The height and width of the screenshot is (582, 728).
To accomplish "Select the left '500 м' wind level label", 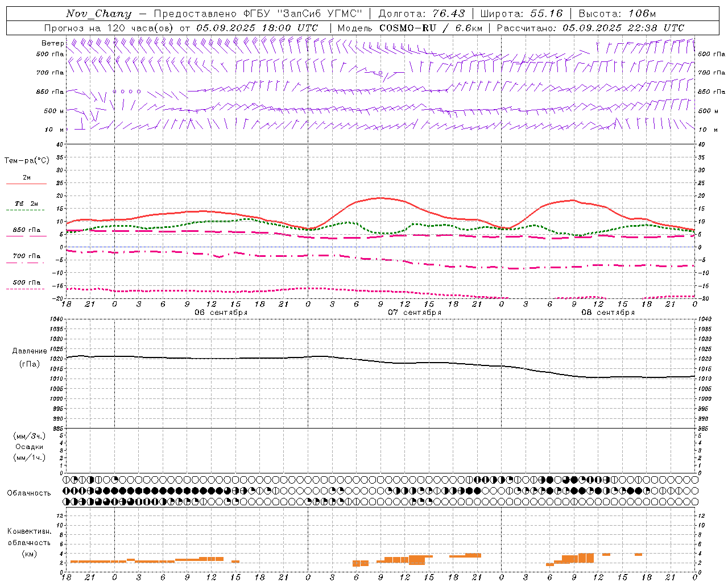I will 54,111.
